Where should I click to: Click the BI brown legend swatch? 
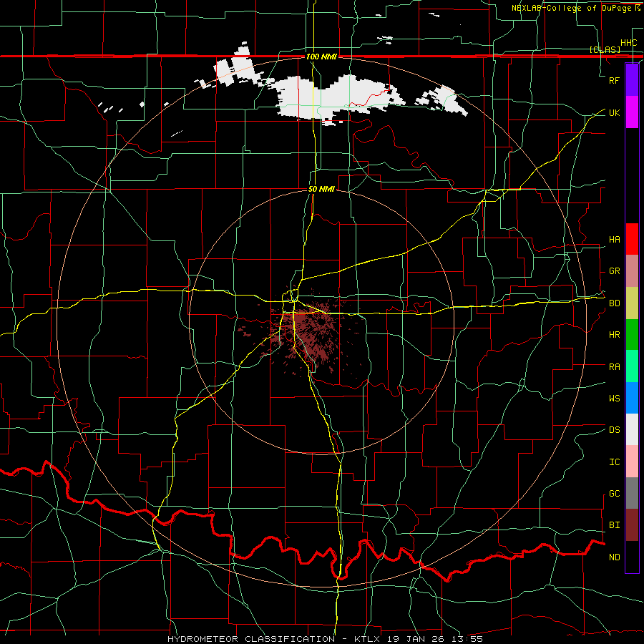pos(632,525)
